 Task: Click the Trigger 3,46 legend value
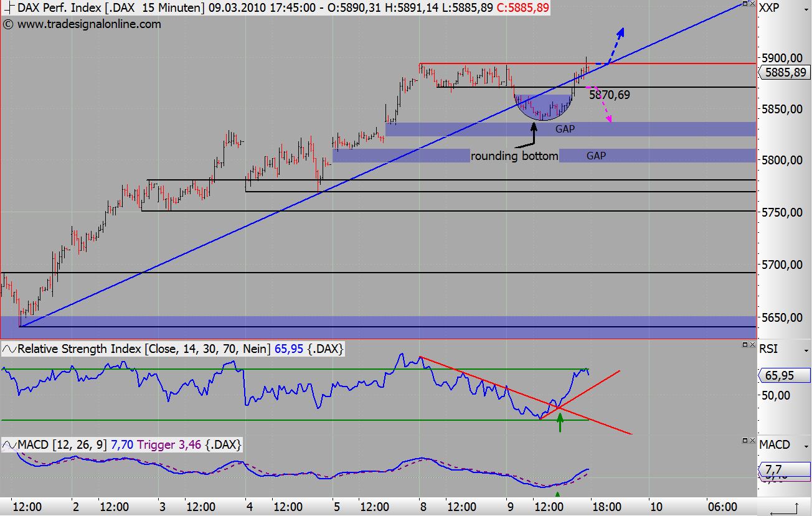pyautogui.click(x=168, y=444)
